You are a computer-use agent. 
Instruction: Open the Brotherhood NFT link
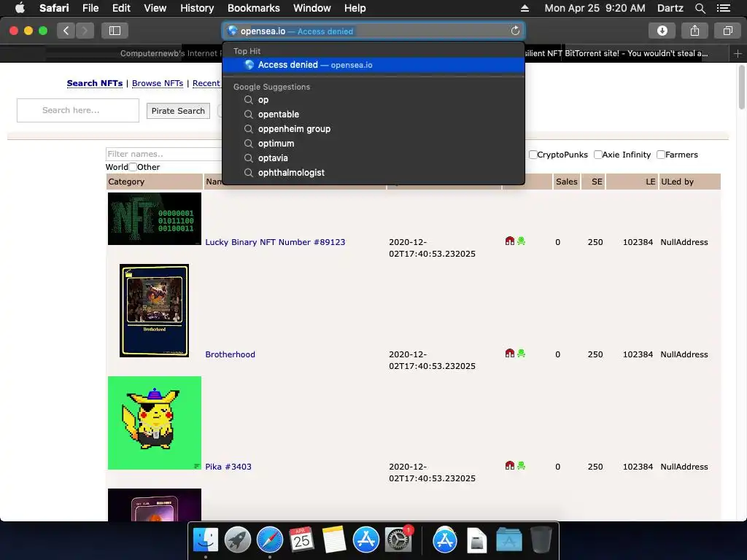pyautogui.click(x=230, y=354)
